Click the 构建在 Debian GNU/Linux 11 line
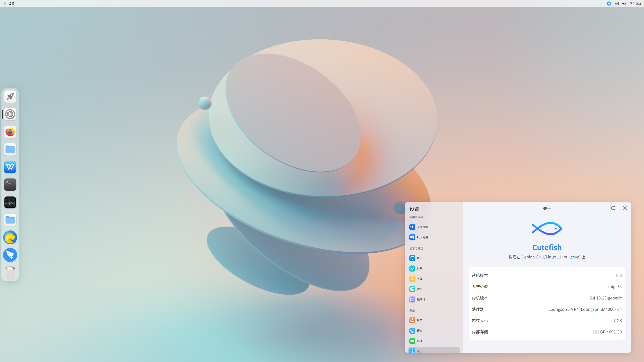Screen dimensions: 644x362 [x=547, y=257]
